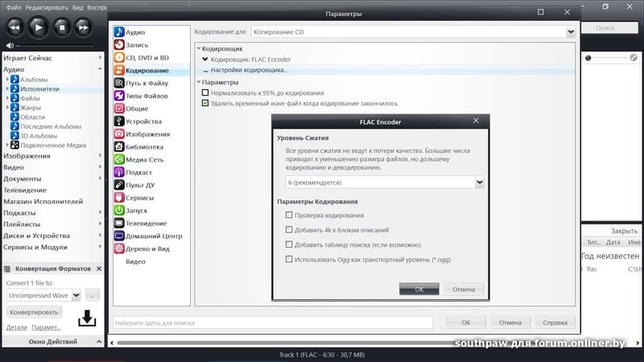Open the Устройства options icon
This screenshot has width=644, height=362.
click(x=119, y=121)
